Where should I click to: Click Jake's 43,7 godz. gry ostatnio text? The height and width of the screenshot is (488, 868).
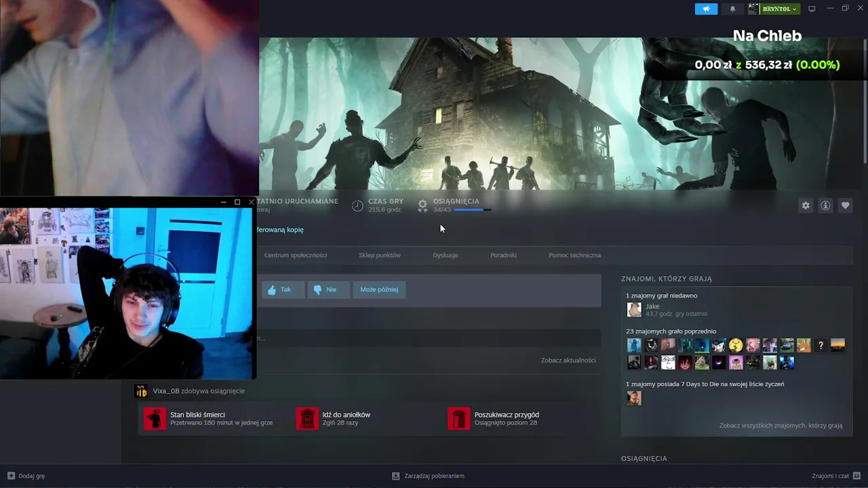point(676,314)
